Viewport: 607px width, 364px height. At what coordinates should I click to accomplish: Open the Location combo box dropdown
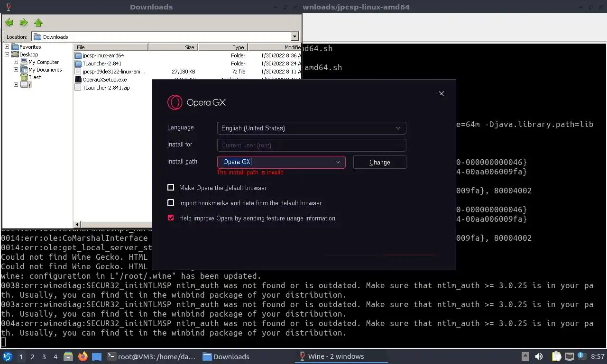pyautogui.click(x=294, y=36)
